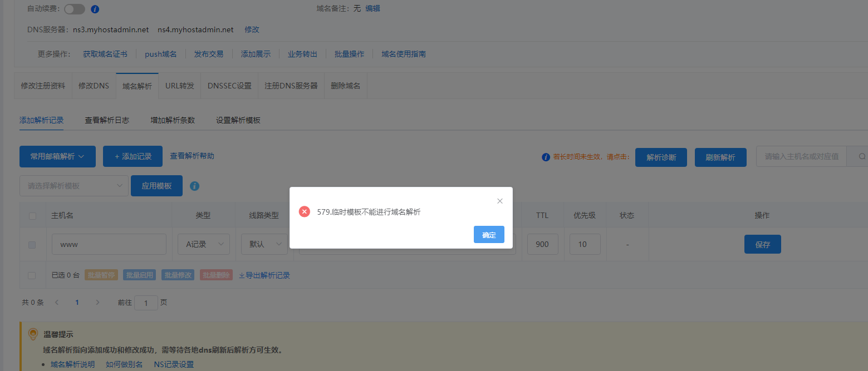Check the select-all checkbox in table header
Screen dimensions: 868x371
32,216
